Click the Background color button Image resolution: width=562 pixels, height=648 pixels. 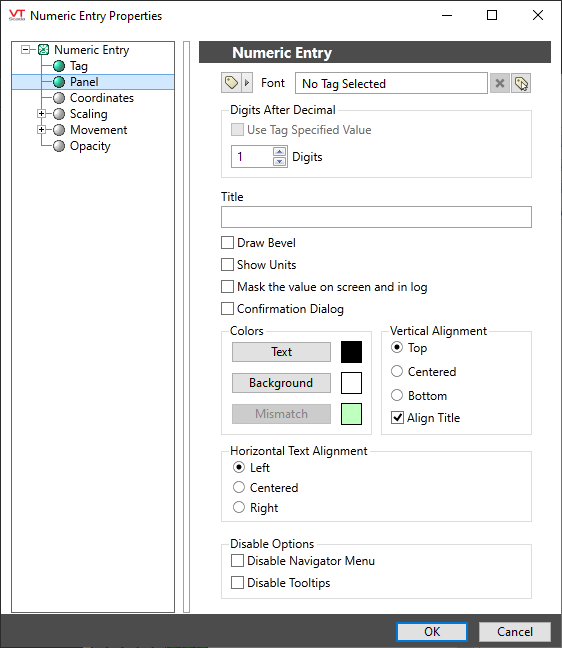pos(281,383)
